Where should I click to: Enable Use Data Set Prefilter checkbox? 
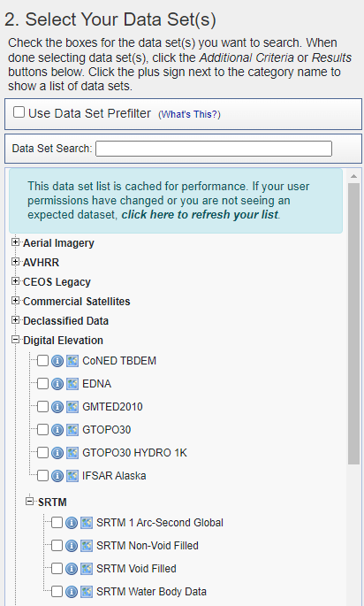pyautogui.click(x=19, y=112)
